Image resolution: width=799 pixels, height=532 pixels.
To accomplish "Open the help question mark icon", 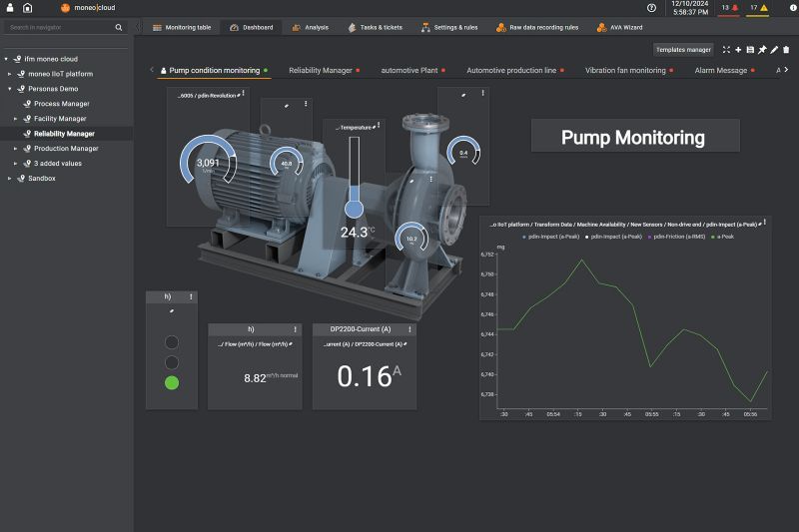I will coord(652,8).
